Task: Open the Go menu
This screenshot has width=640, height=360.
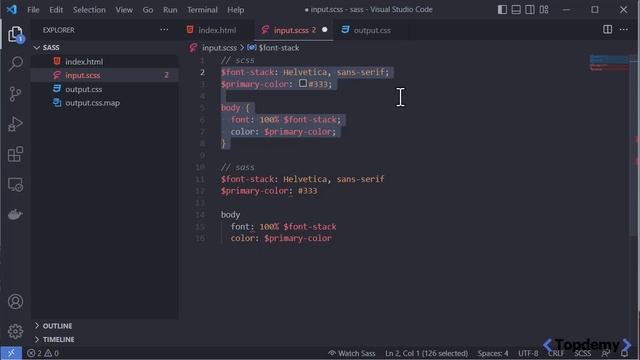Action: 148,10
